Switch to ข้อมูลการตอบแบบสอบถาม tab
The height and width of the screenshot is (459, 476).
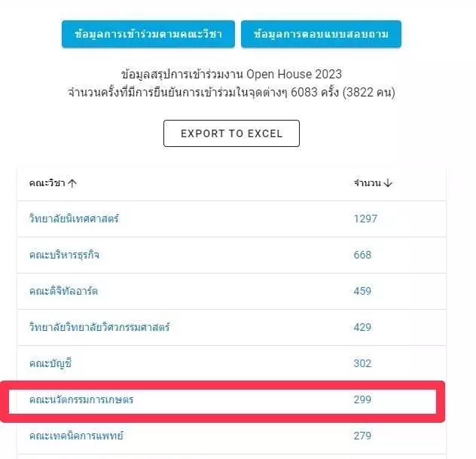click(321, 34)
